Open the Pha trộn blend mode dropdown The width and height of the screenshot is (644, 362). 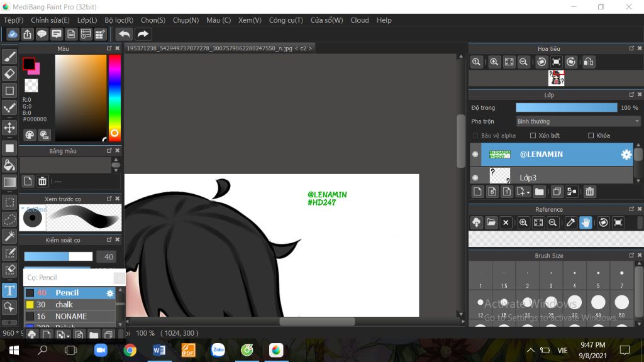pos(578,121)
